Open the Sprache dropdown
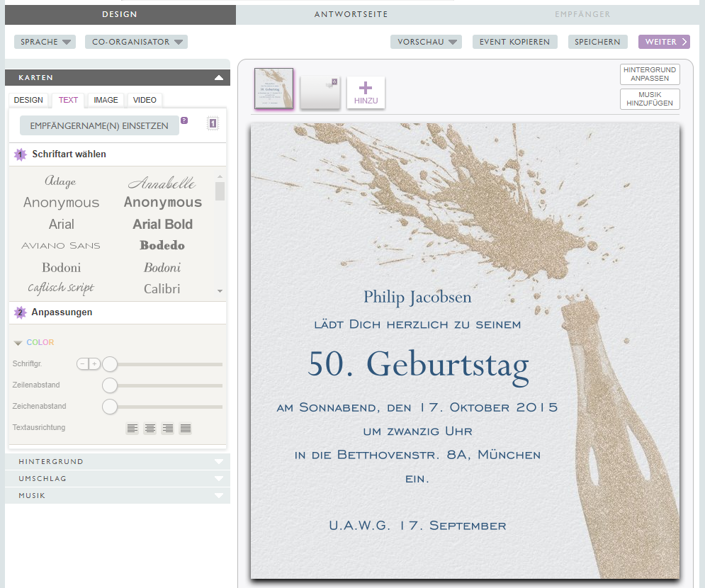Screen dimensions: 705x588 (45, 42)
